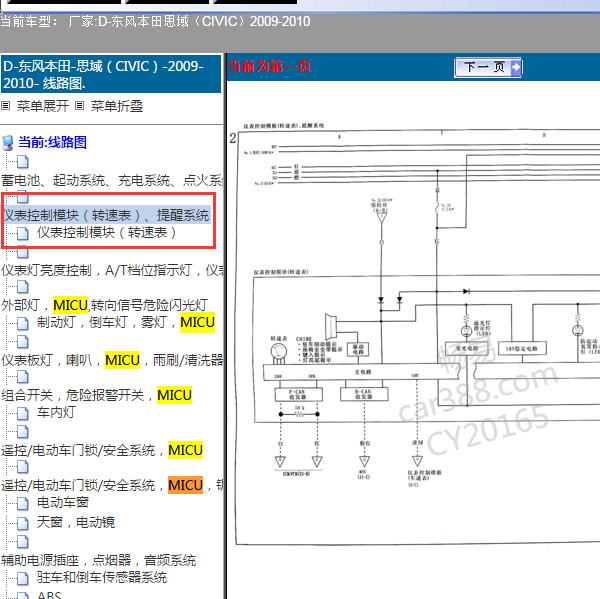Click the 驱动电路 box in diagram
The height and width of the screenshot is (599, 600).
[x=358, y=349]
